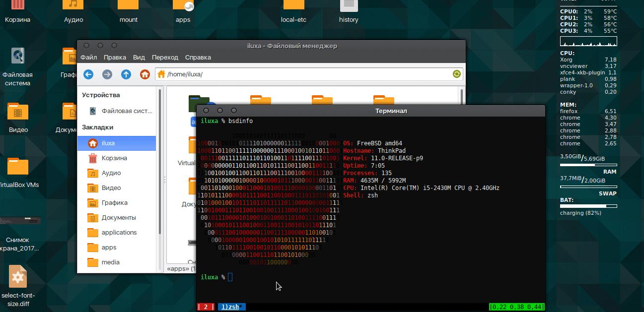Select the Корзина trash icon on the desktop
644x312 pixels.
[x=17, y=12]
